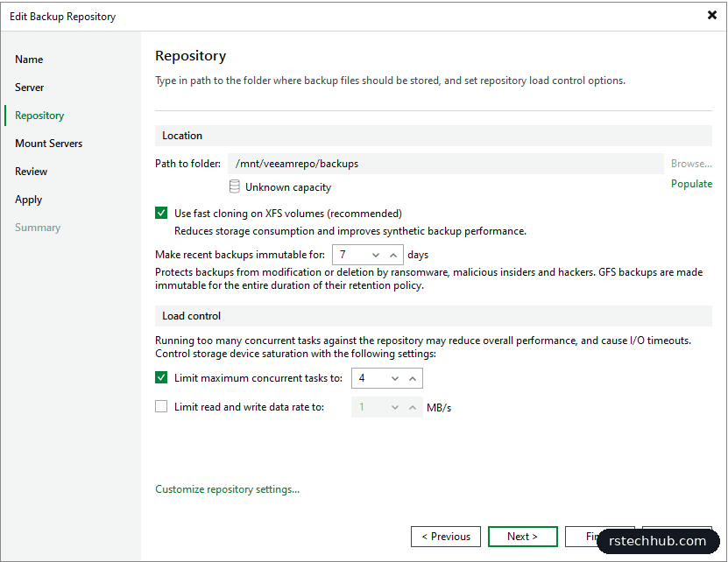
Task: Click the Browse... button
Action: click(x=691, y=164)
